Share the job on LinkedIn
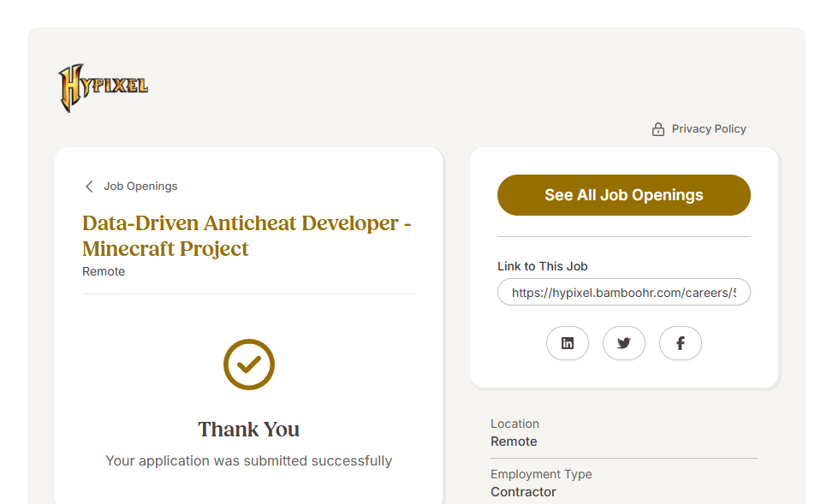 568,343
